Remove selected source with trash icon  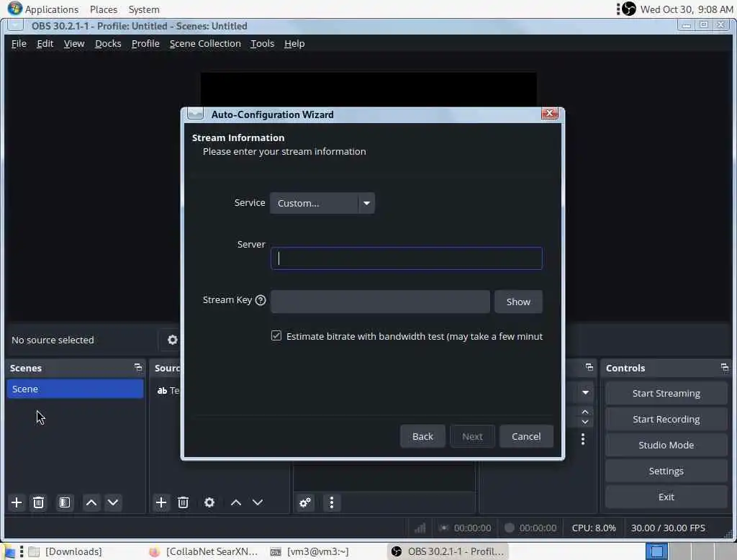pyautogui.click(x=184, y=502)
